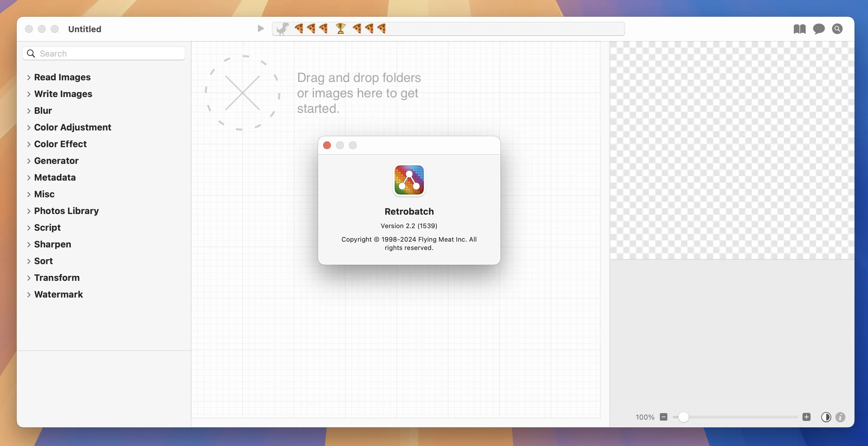The width and height of the screenshot is (868, 446).
Task: Expand the Photos Library category
Action: 29,211
